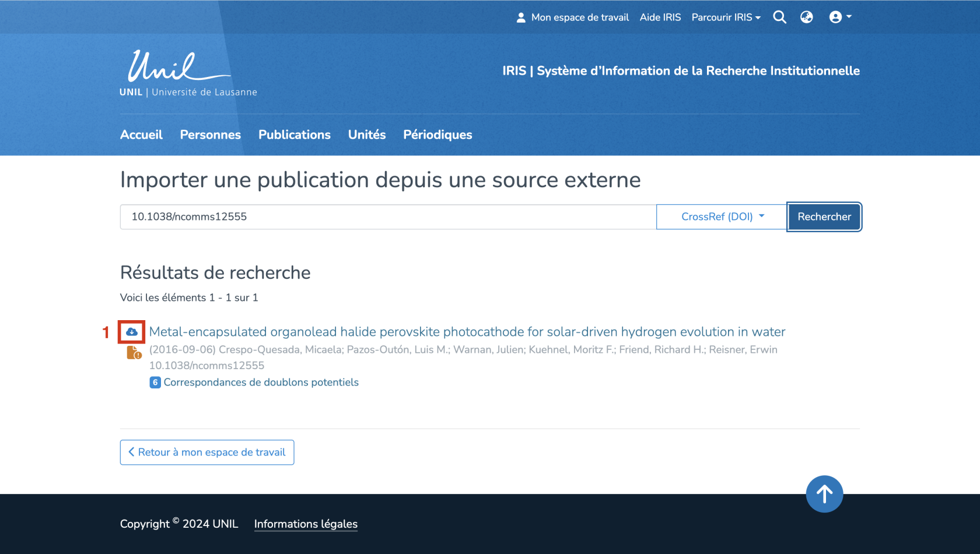Viewport: 980px width, 554px height.
Task: Open the Publications navigation item
Action: [294, 135]
